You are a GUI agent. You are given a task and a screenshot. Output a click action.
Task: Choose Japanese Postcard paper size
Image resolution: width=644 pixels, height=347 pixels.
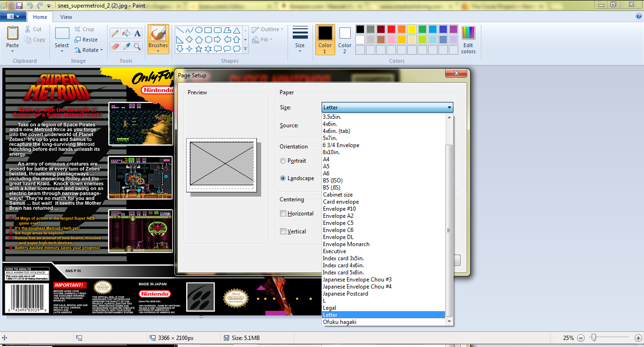click(384, 294)
